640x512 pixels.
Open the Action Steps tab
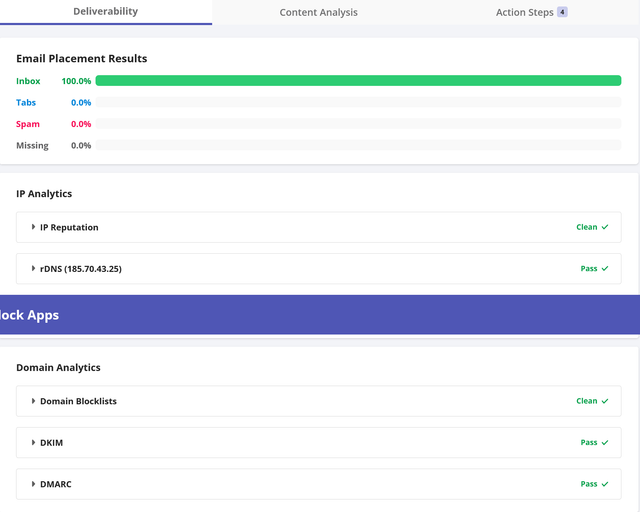[524, 13]
